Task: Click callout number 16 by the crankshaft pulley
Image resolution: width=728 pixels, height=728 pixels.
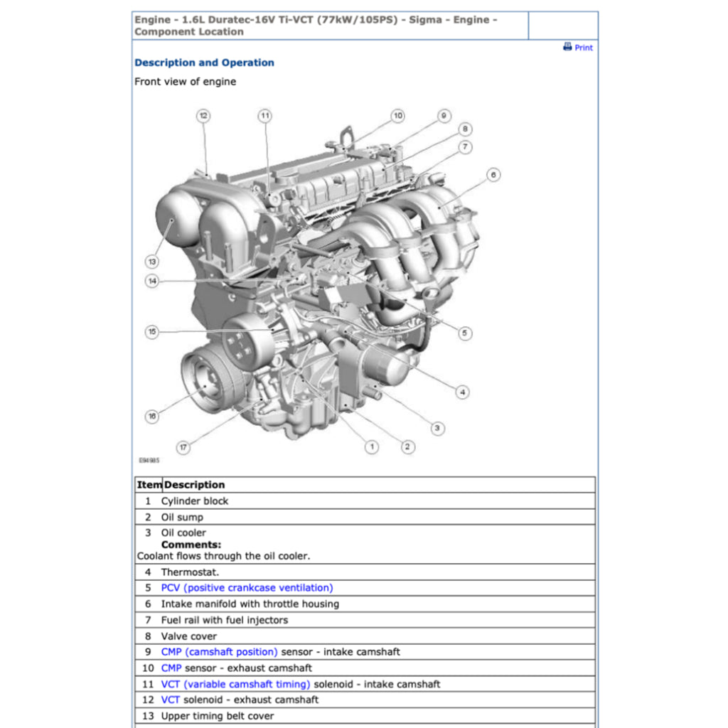Action: pos(151,417)
